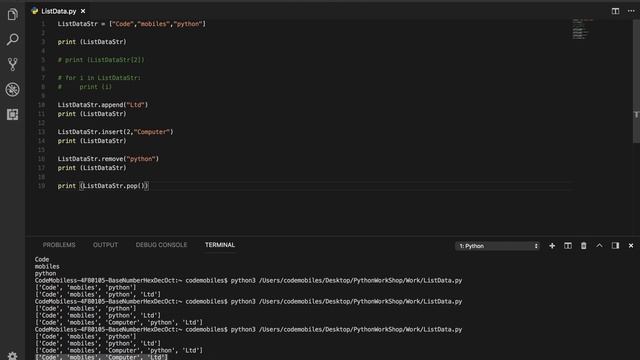Click the last python3 ListData.py command line
The height and width of the screenshot is (360, 640).
[x=248, y=329]
